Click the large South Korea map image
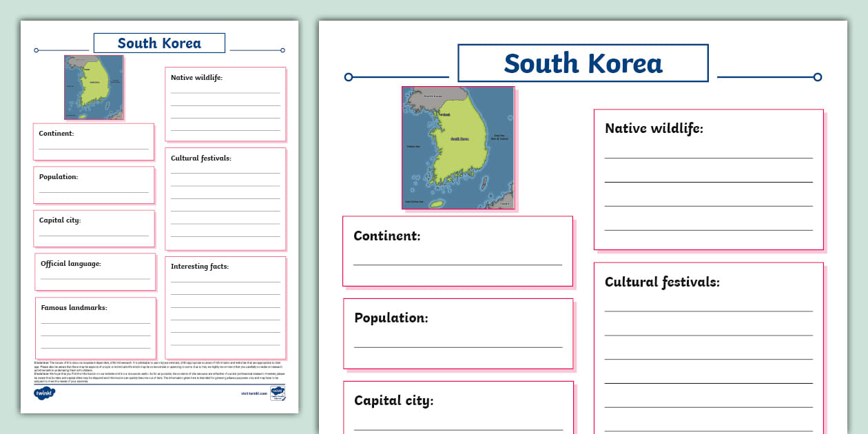The height and width of the screenshot is (434, 868). point(457,148)
